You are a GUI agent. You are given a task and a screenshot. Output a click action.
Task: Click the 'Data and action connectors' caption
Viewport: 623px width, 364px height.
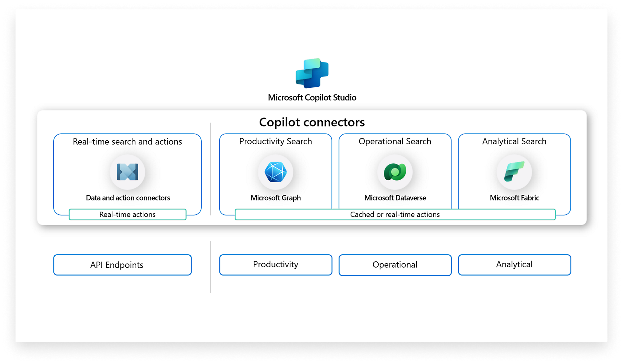pos(128,198)
